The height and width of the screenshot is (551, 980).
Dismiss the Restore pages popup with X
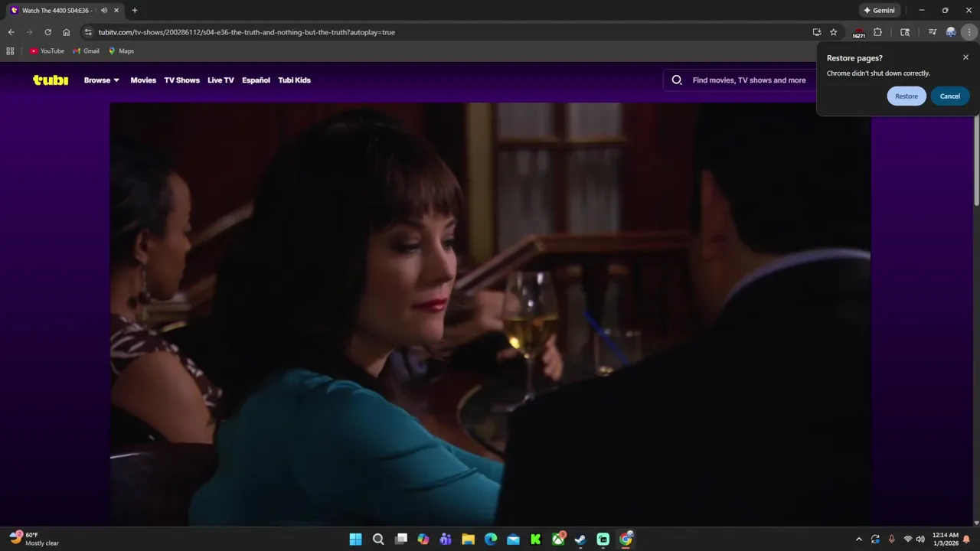pos(965,57)
